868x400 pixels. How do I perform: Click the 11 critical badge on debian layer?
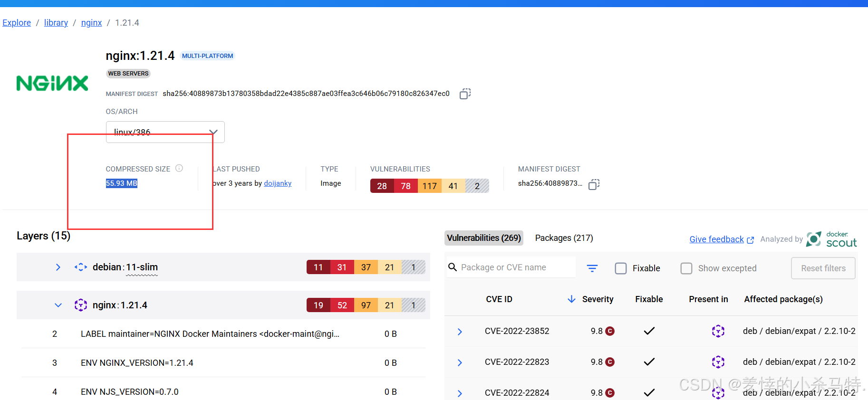pos(318,267)
